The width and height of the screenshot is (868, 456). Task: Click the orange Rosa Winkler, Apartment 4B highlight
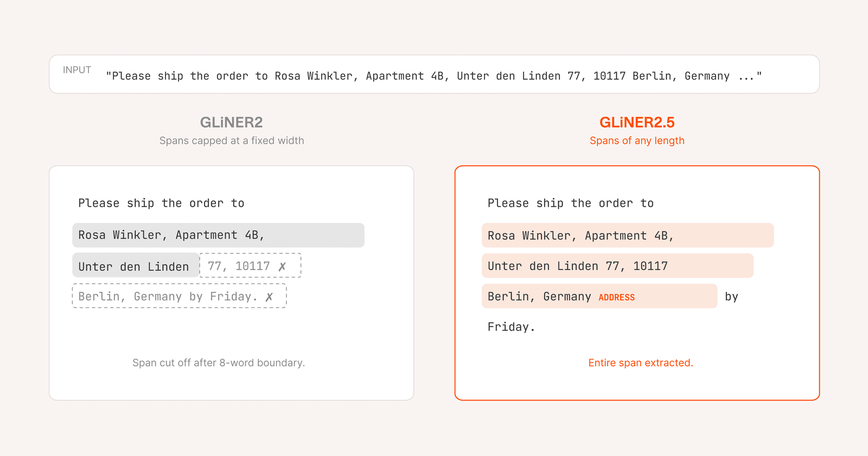coord(628,235)
